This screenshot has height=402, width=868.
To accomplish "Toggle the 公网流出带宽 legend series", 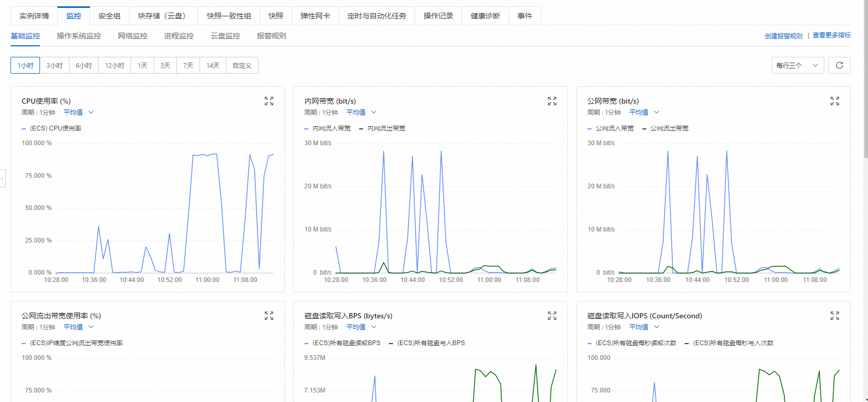I will tap(665, 128).
